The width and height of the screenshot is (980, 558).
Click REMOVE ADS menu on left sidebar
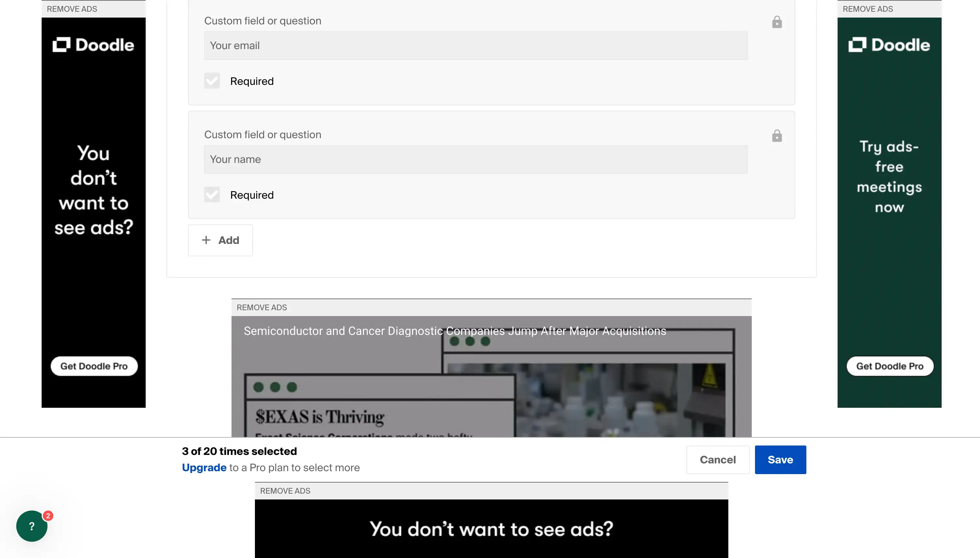tap(71, 9)
